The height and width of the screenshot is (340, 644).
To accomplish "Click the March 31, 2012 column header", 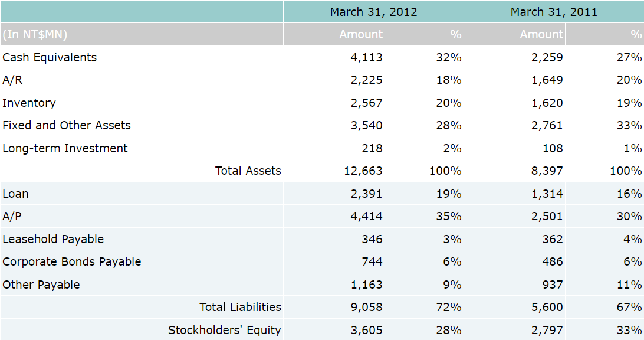I will pos(373,12).
